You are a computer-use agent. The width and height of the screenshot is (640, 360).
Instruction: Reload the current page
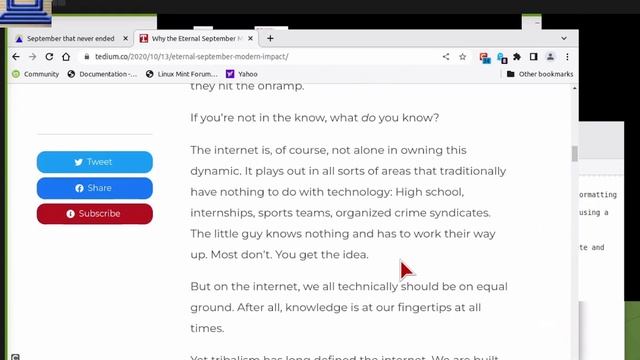coord(49,57)
